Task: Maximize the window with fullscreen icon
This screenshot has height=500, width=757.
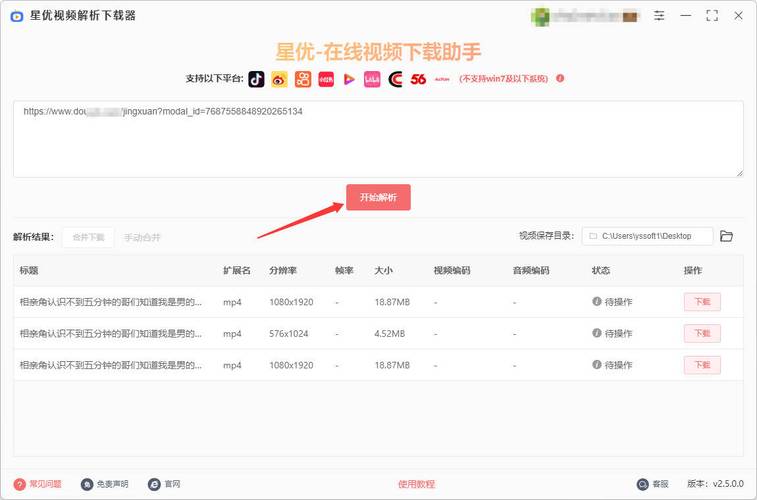Action: coord(712,15)
